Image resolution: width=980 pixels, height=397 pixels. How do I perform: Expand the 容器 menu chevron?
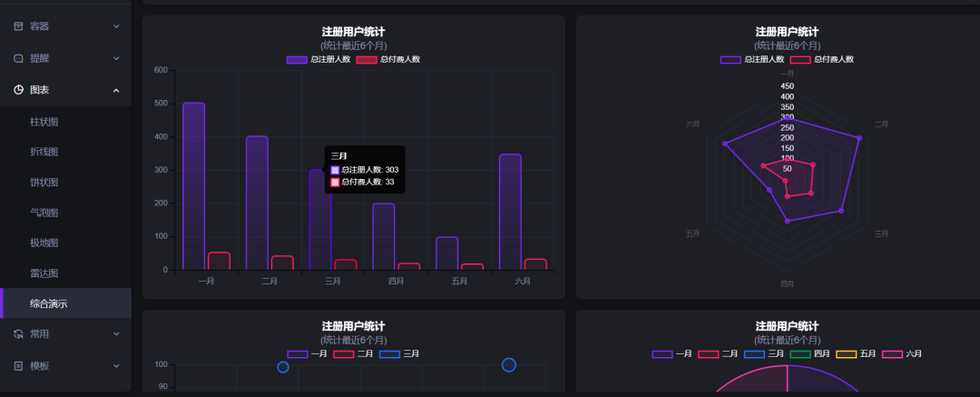tap(116, 26)
